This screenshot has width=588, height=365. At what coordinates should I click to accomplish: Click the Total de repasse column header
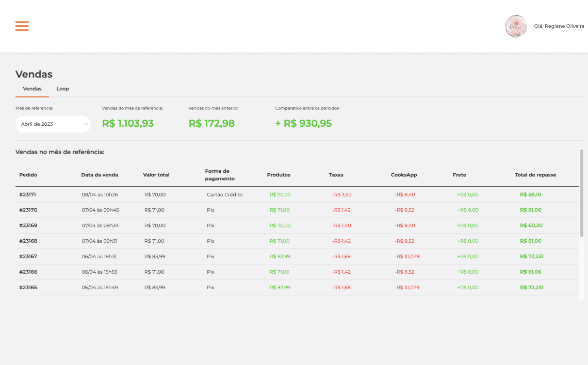click(x=535, y=175)
